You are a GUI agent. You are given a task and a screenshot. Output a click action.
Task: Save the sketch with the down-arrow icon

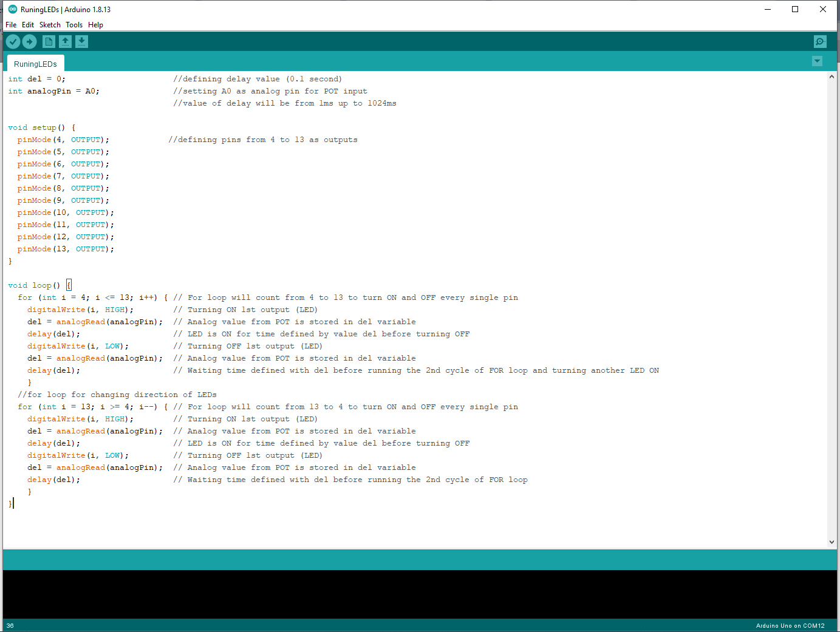coord(81,41)
